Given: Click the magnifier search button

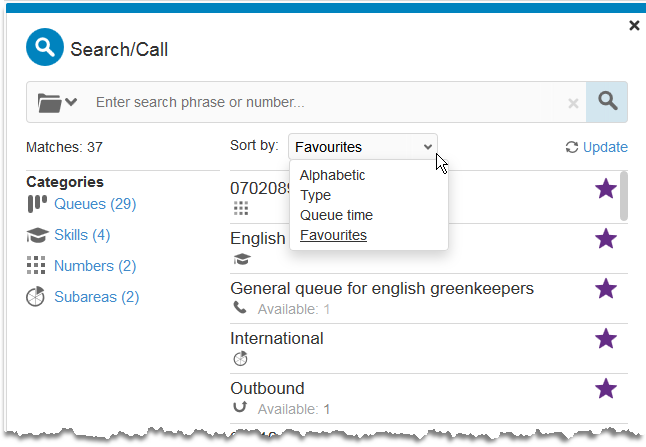Looking at the screenshot, I should coord(607,102).
